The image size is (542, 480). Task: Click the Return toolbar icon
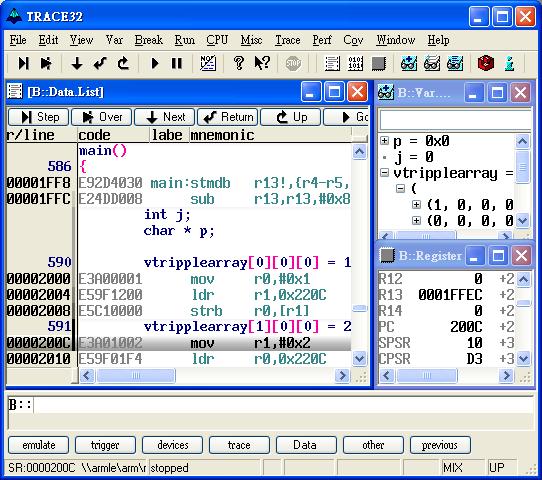click(100, 63)
